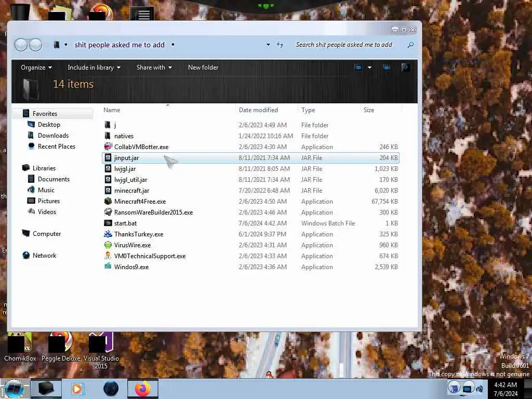
Task: Click the refresh button beside address bar
Action: 280,45
